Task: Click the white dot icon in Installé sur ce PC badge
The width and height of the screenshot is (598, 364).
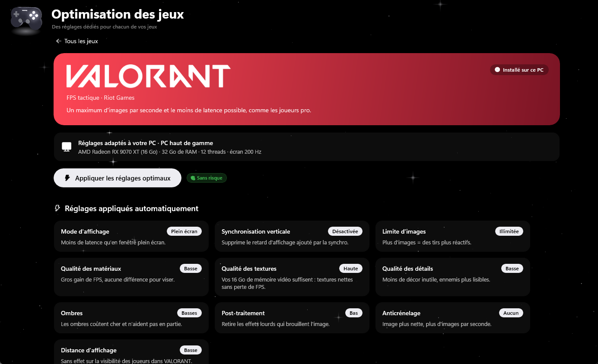Action: coord(497,70)
